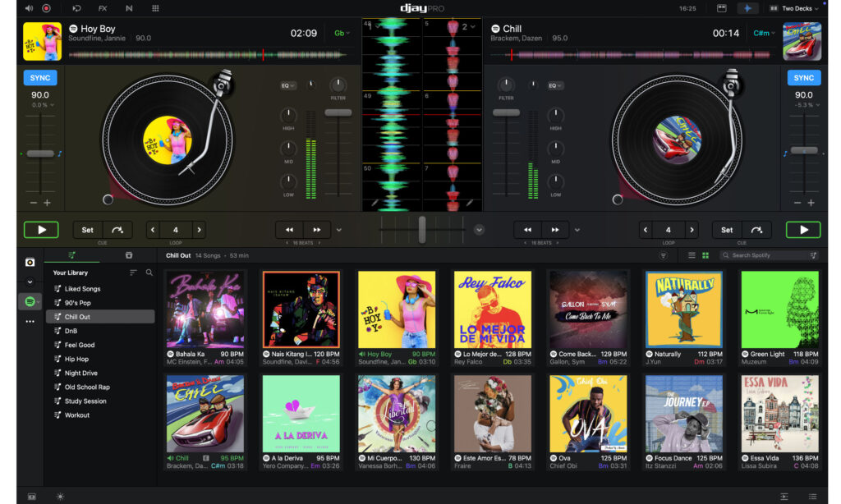Click left deck volume fader handle

click(x=338, y=112)
